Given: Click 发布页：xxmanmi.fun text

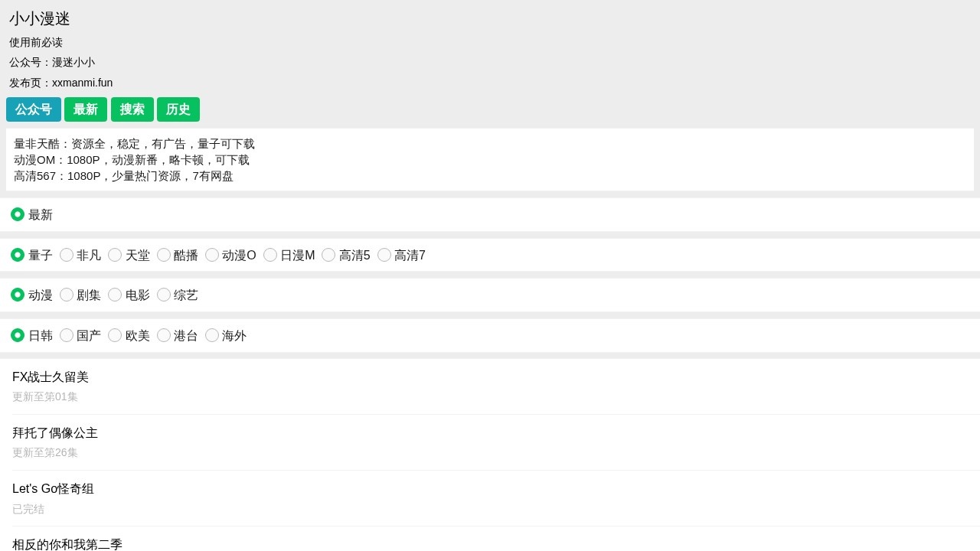Looking at the screenshot, I should click(61, 83).
